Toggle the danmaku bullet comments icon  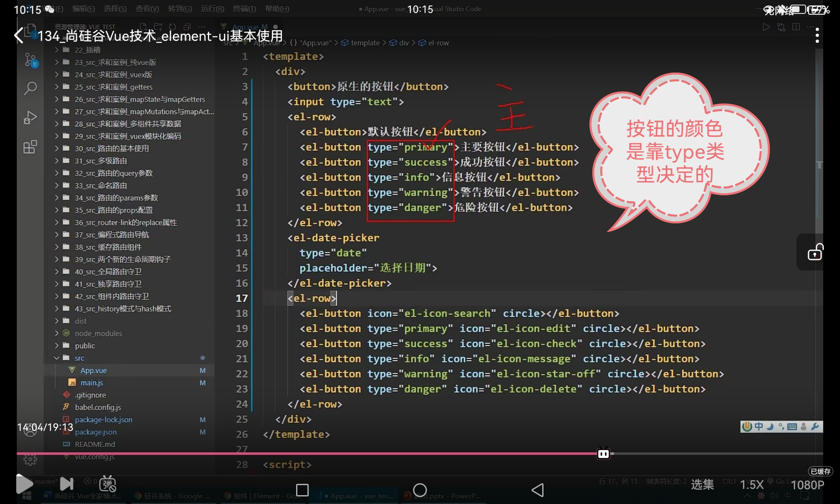[108, 484]
